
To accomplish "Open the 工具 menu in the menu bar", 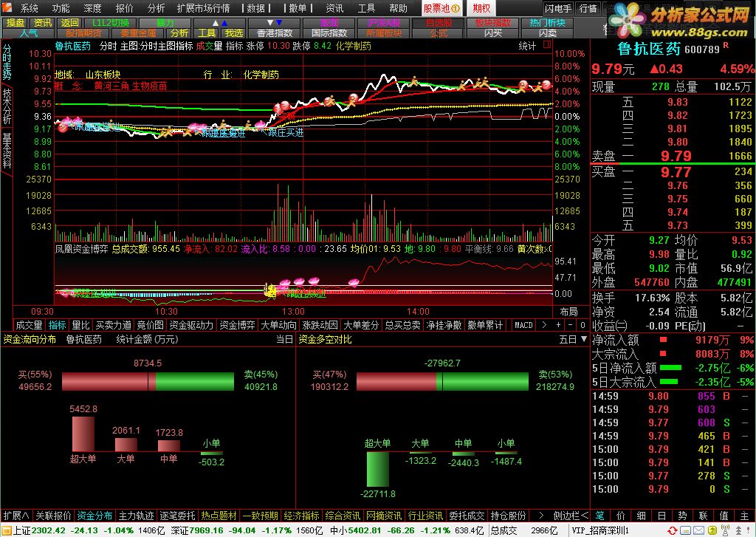I will point(366,8).
